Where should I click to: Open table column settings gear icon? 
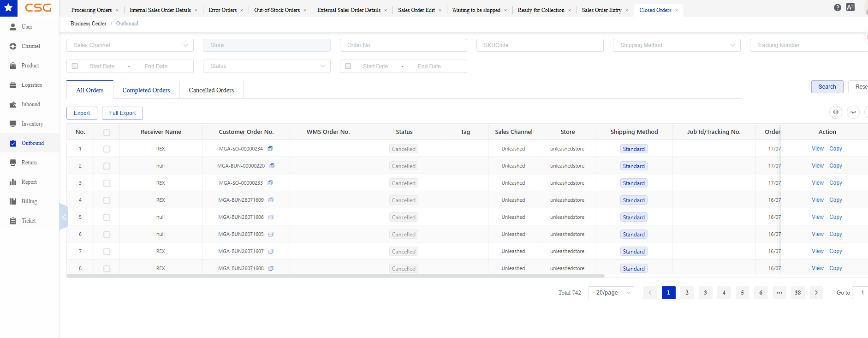click(836, 112)
